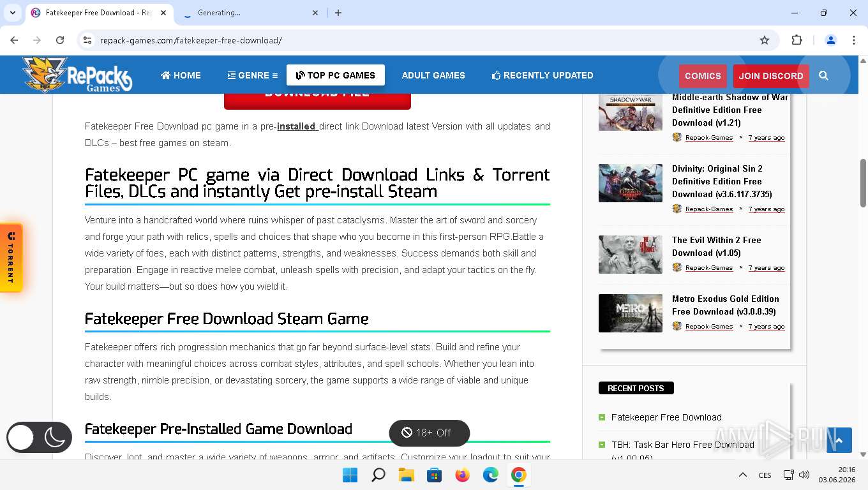Image resolution: width=868 pixels, height=490 pixels.
Task: Click Chrome icon in taskbar
Action: point(519,475)
